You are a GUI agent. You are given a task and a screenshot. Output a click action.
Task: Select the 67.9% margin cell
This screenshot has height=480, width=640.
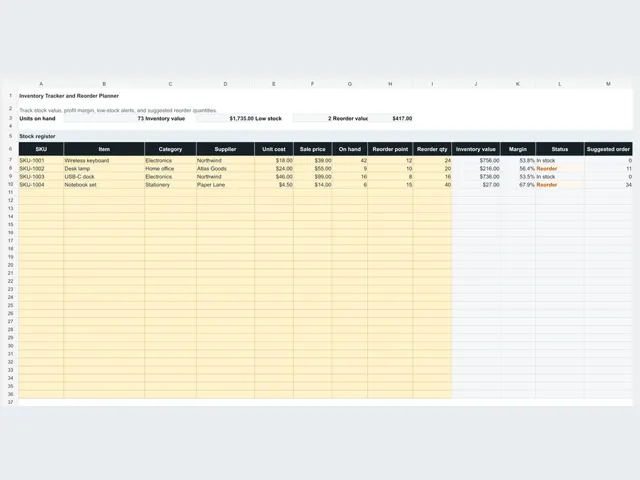[518, 185]
